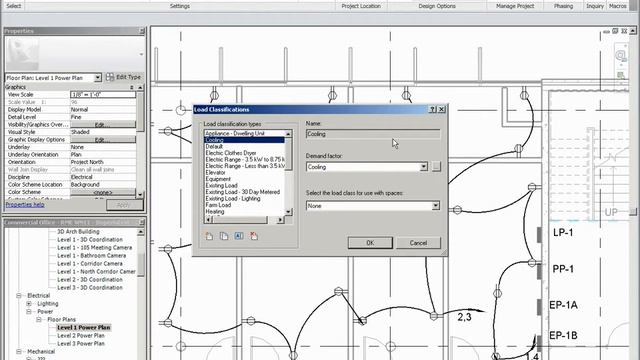The width and height of the screenshot is (640, 360).
Task: Close the Properties palette
Action: click(142, 31)
